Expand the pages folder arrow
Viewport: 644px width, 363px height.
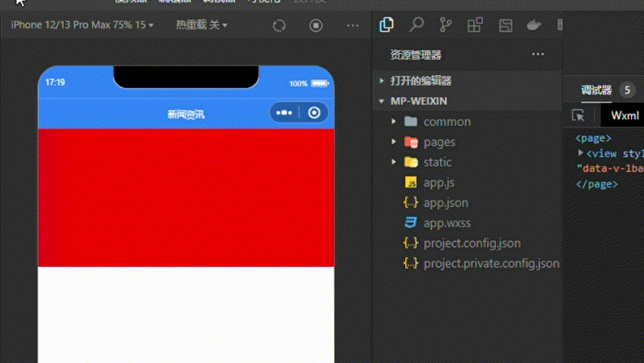click(x=394, y=141)
